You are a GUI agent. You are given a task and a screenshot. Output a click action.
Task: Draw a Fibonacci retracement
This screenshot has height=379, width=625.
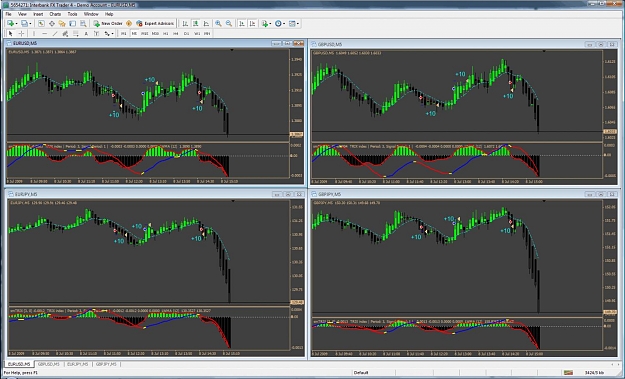[x=76, y=33]
